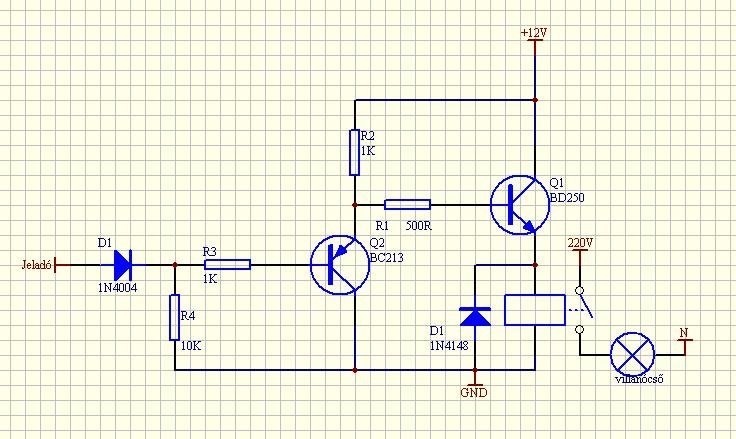This screenshot has width=736, height=439.
Task: Click the 1N4148 flyback diode symbol
Action: (x=475, y=316)
